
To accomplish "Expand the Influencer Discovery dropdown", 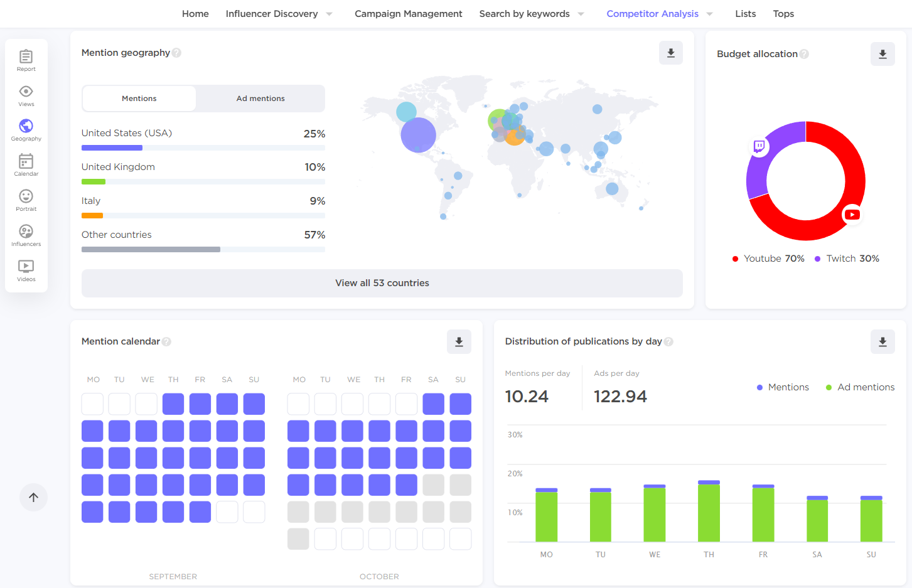I will 329,14.
